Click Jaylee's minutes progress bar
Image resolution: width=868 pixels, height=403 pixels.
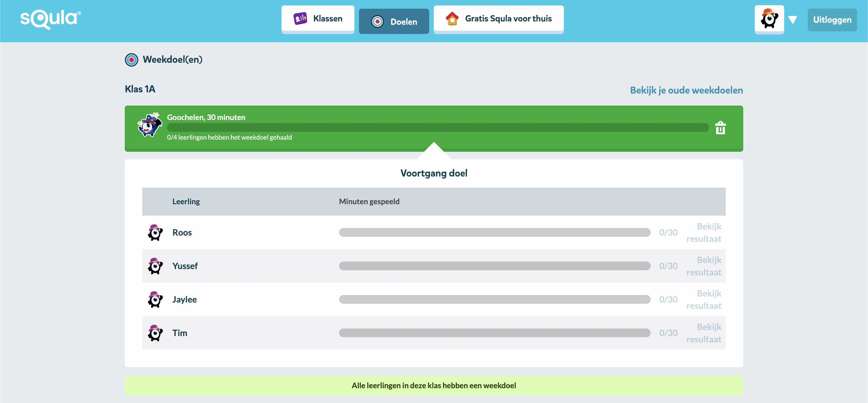pyautogui.click(x=495, y=299)
